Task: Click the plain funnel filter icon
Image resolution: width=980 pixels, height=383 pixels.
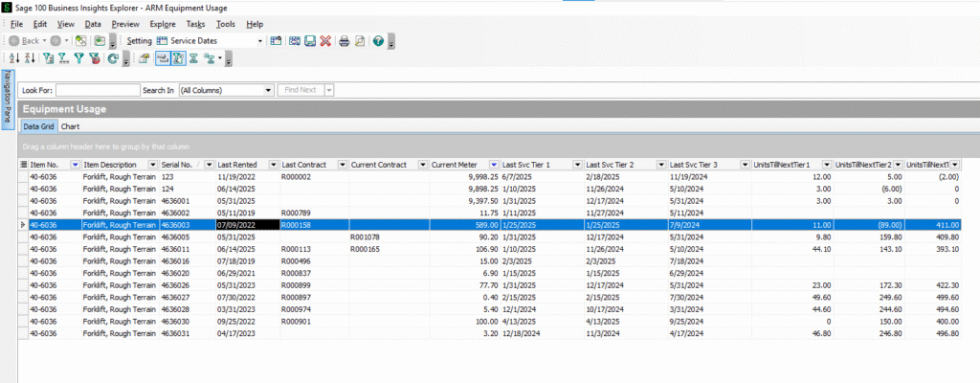Action: tap(78, 58)
